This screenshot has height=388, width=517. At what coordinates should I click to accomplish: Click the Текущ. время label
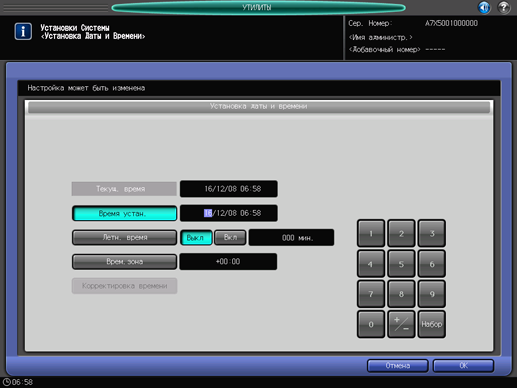point(124,189)
